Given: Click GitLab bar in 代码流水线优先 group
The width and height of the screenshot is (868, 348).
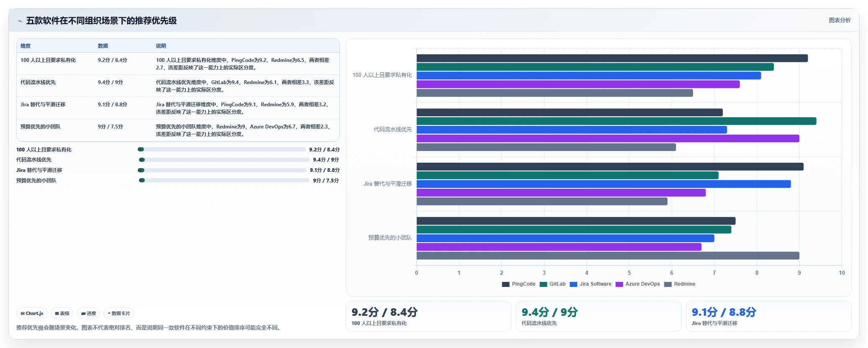Looking at the screenshot, I should click(616, 121).
